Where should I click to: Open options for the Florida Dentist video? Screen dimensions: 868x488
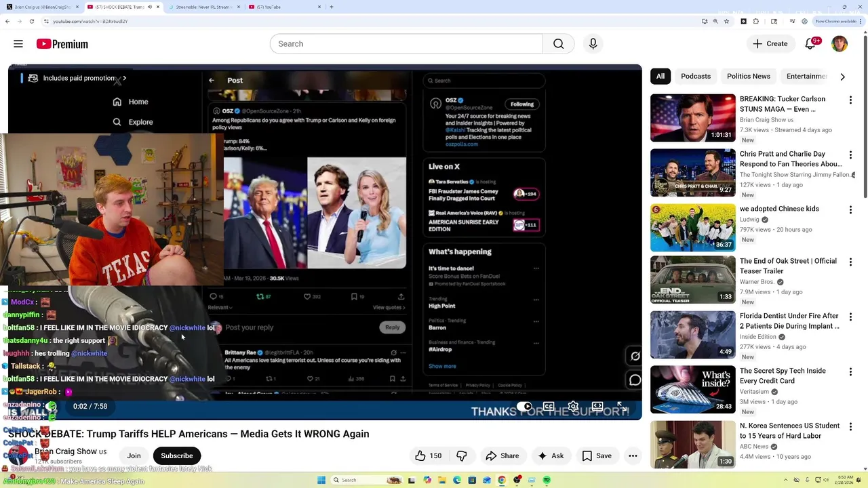click(850, 317)
